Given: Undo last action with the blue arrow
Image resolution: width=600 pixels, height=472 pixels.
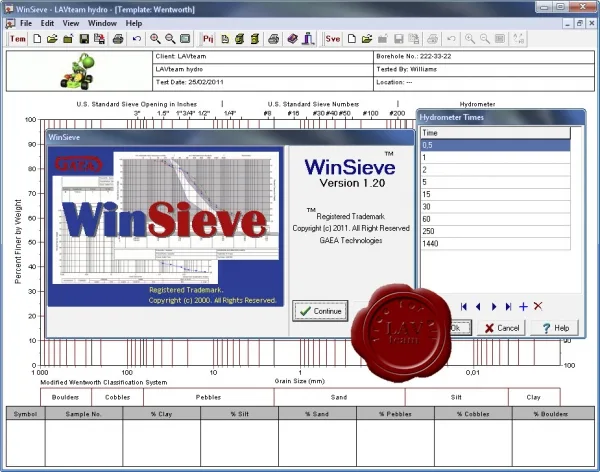Looking at the screenshot, I should [137, 39].
